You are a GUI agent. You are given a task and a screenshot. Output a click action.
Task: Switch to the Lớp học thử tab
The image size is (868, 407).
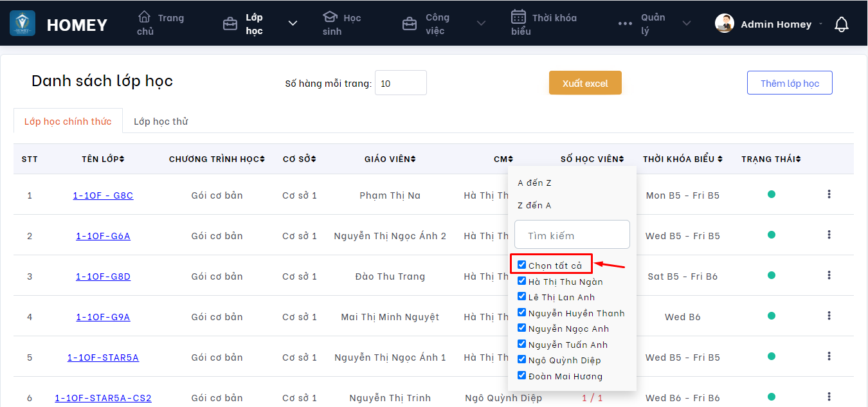click(161, 122)
